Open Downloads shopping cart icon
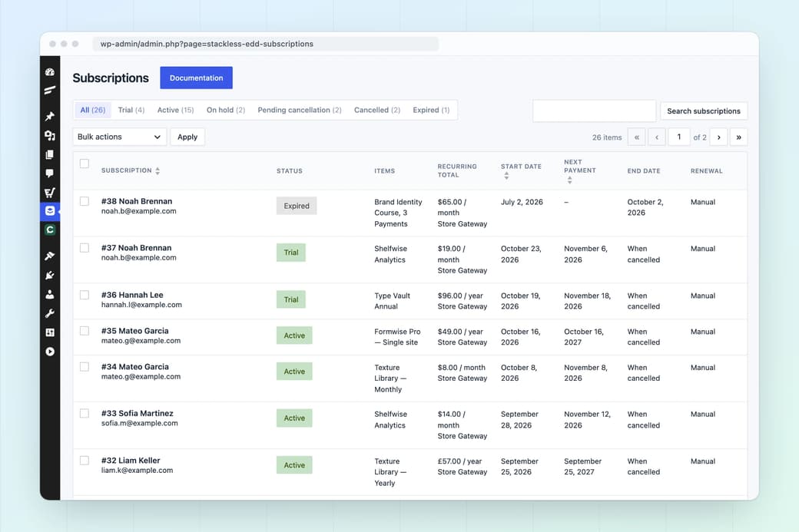799x532 pixels. 50,193
